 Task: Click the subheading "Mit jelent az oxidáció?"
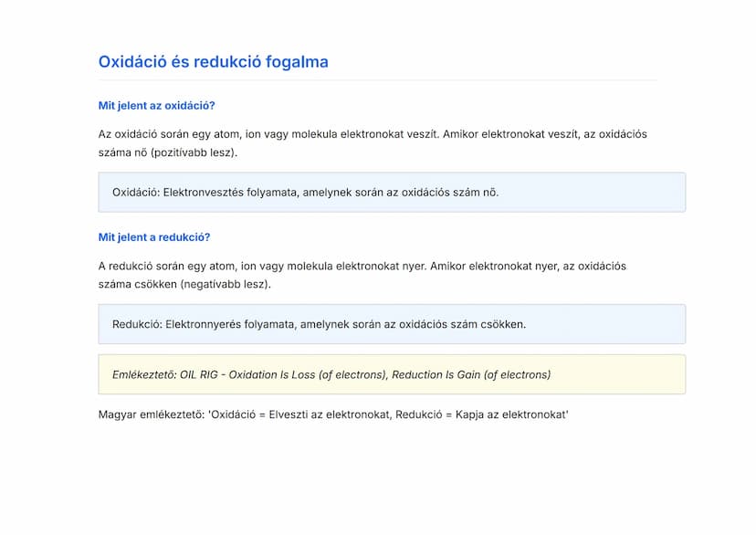coord(156,106)
